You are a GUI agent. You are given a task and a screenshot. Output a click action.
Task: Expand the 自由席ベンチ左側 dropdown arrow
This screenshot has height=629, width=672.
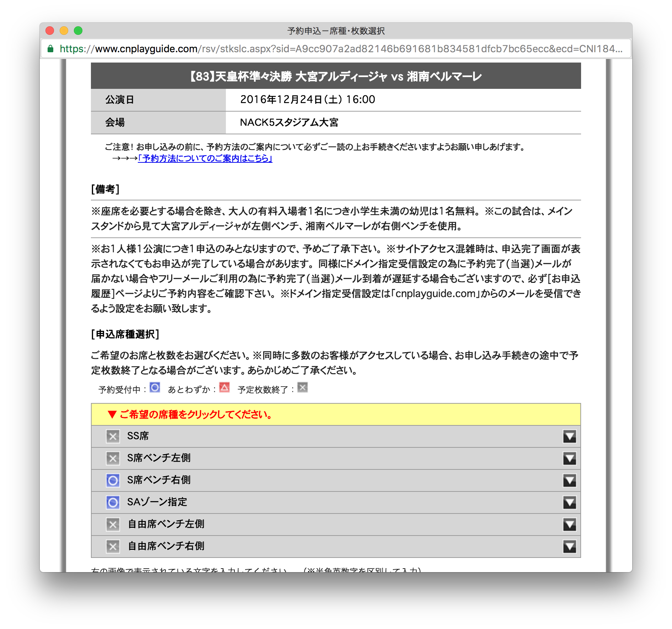(569, 525)
